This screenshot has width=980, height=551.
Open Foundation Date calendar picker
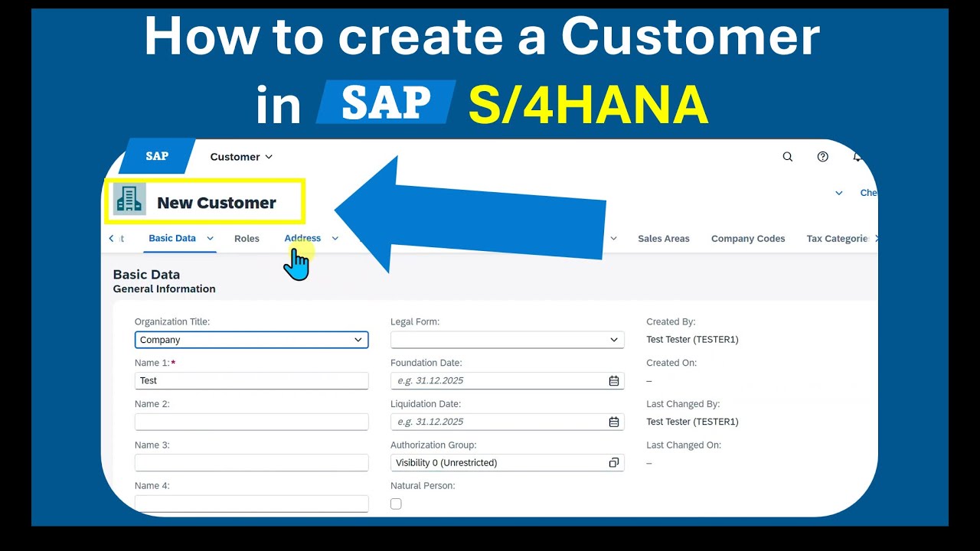pos(614,380)
